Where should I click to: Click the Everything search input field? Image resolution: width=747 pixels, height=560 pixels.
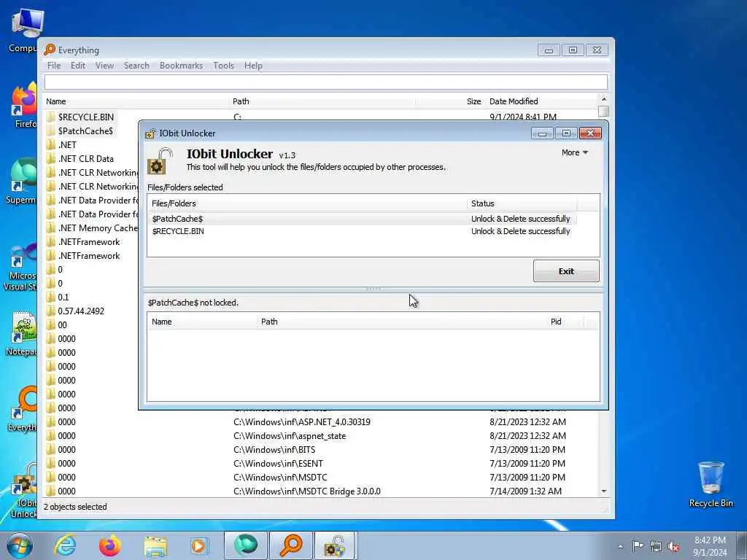click(x=326, y=82)
